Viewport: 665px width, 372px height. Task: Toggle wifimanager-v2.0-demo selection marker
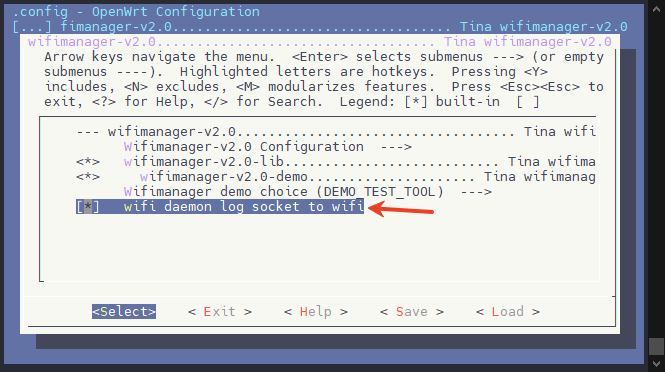pyautogui.click(x=88, y=176)
